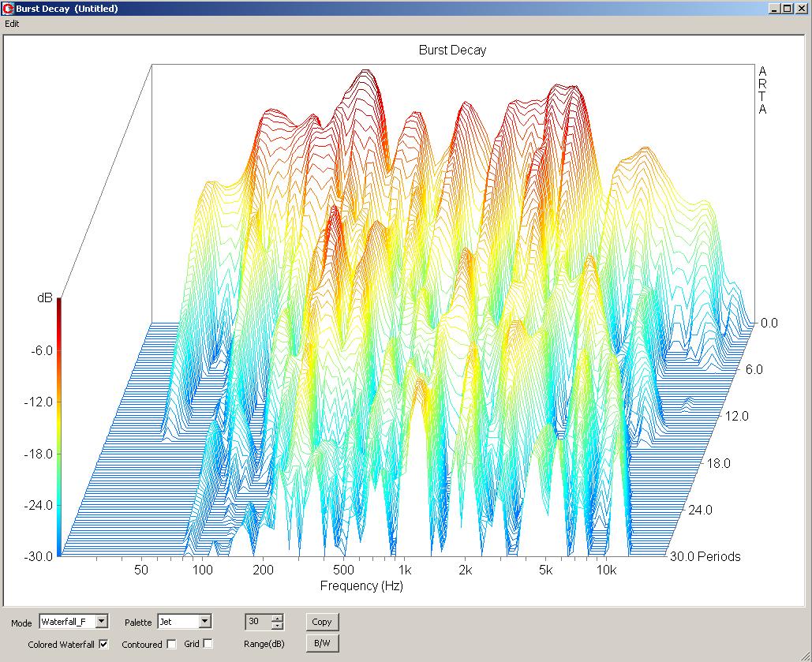Click the vertical ARTA label on chart

pyautogui.click(x=762, y=90)
